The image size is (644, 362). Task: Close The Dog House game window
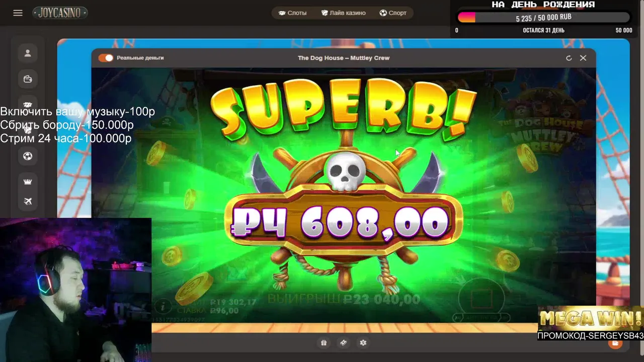click(x=583, y=58)
